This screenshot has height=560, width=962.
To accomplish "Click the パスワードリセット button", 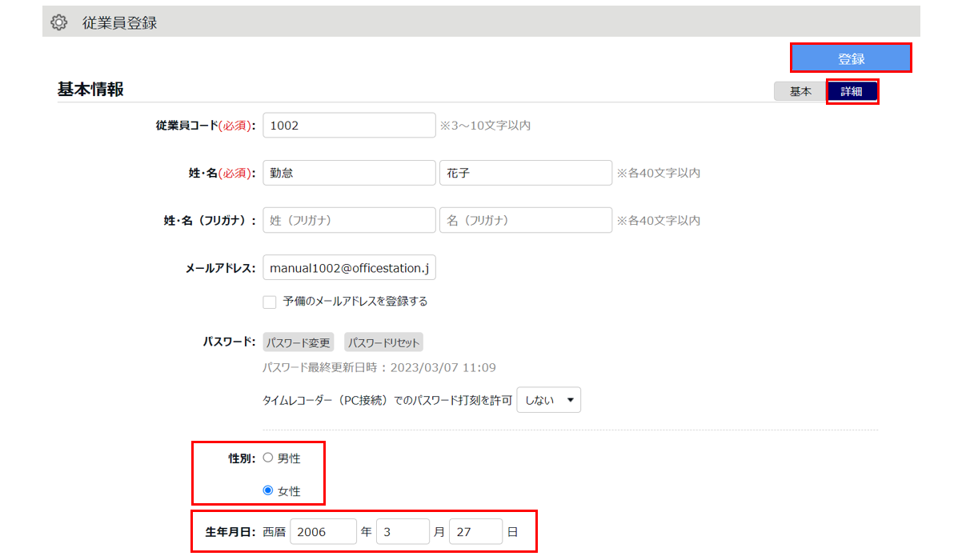I will tap(383, 342).
